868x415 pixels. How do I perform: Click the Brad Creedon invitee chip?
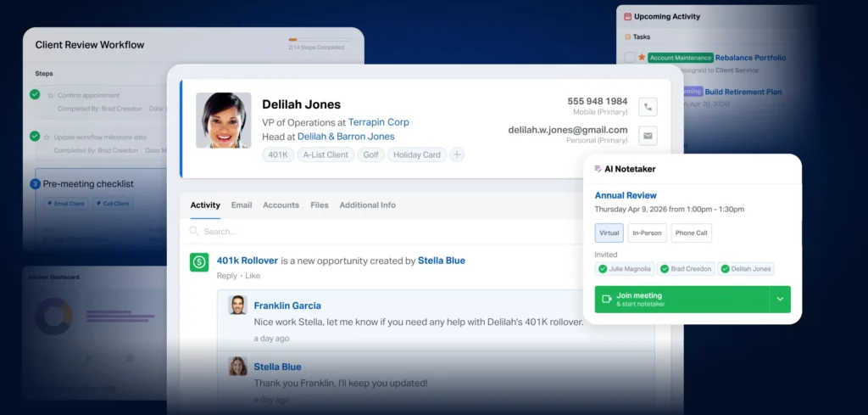pyautogui.click(x=686, y=269)
